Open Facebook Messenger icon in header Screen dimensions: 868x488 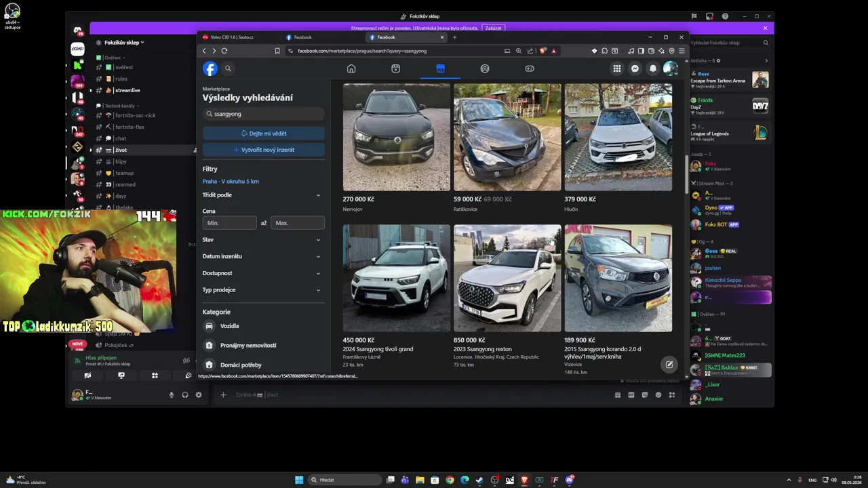(x=635, y=68)
